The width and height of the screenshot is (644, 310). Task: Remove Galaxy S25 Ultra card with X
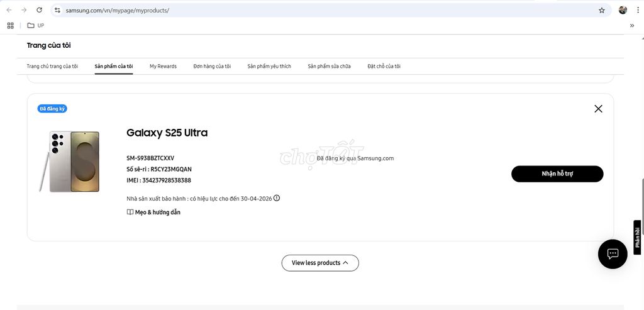599,109
